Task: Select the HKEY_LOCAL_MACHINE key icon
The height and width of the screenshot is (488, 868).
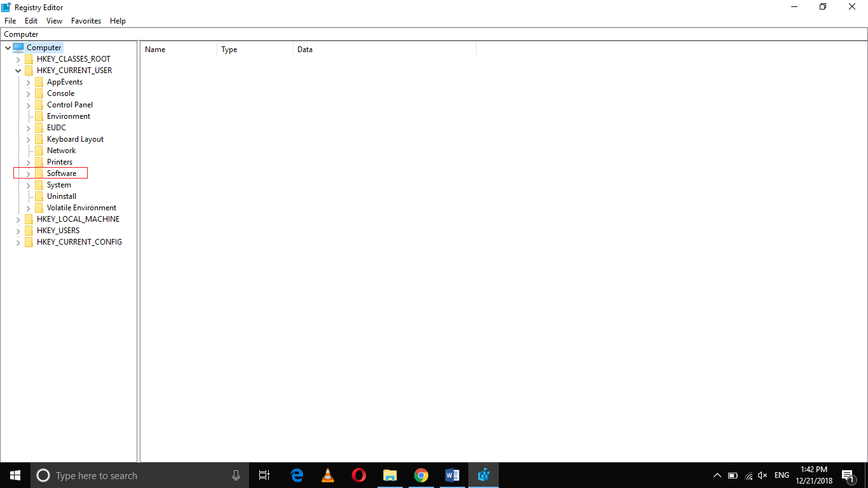Action: tap(29, 219)
